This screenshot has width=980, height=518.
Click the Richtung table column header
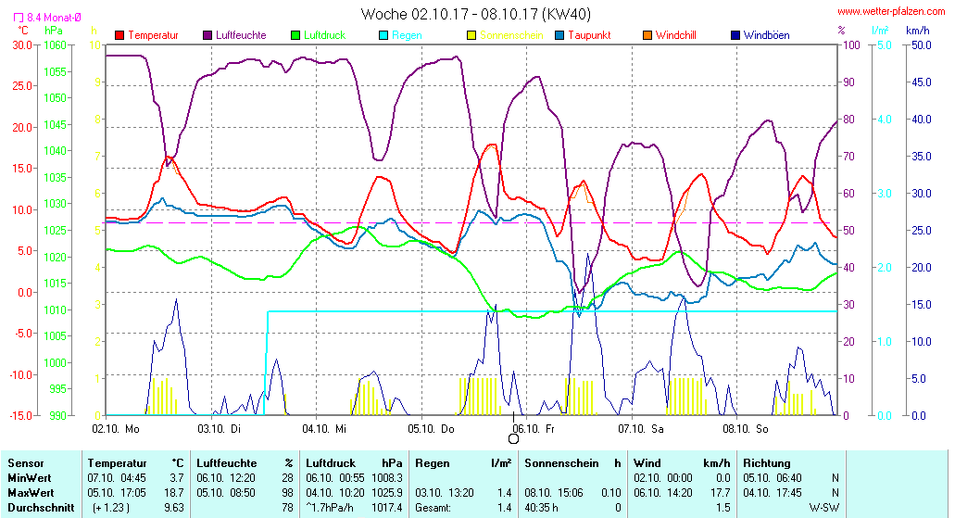coord(767,463)
